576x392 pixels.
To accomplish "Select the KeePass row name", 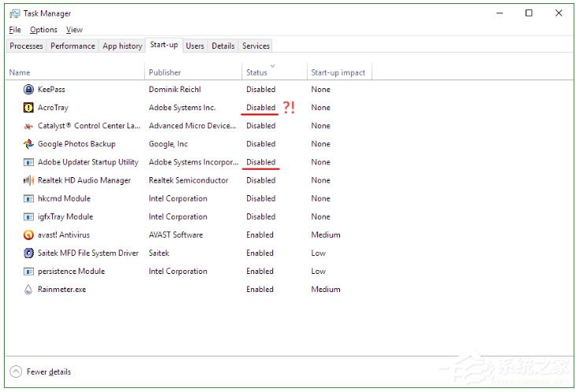I will (x=51, y=89).
